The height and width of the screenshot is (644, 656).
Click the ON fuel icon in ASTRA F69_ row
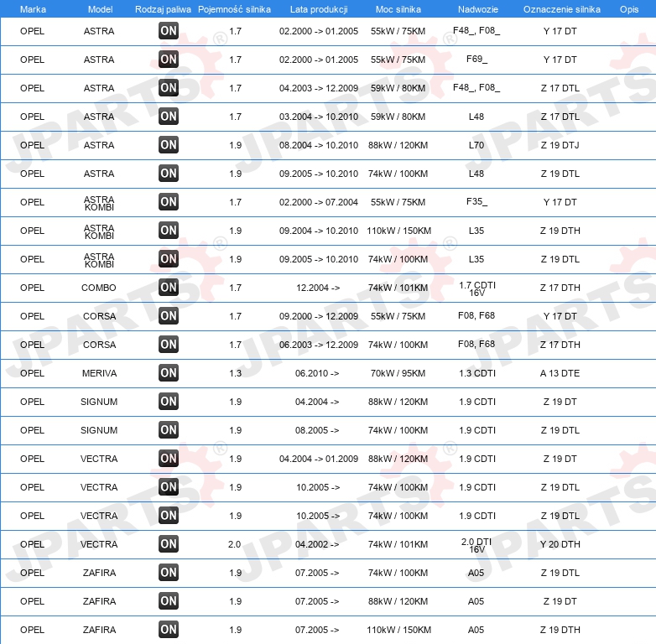point(169,60)
